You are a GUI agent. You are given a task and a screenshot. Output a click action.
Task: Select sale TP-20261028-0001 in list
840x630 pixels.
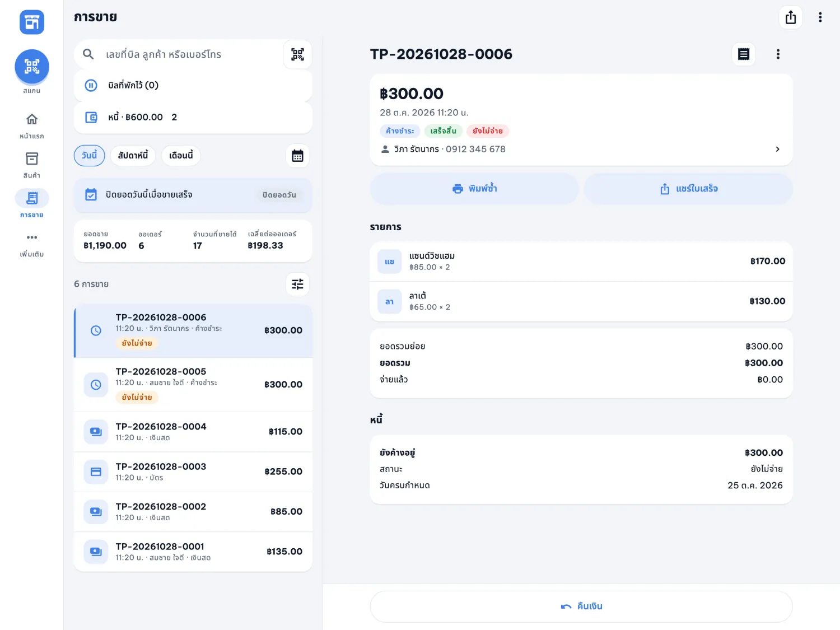193,552
